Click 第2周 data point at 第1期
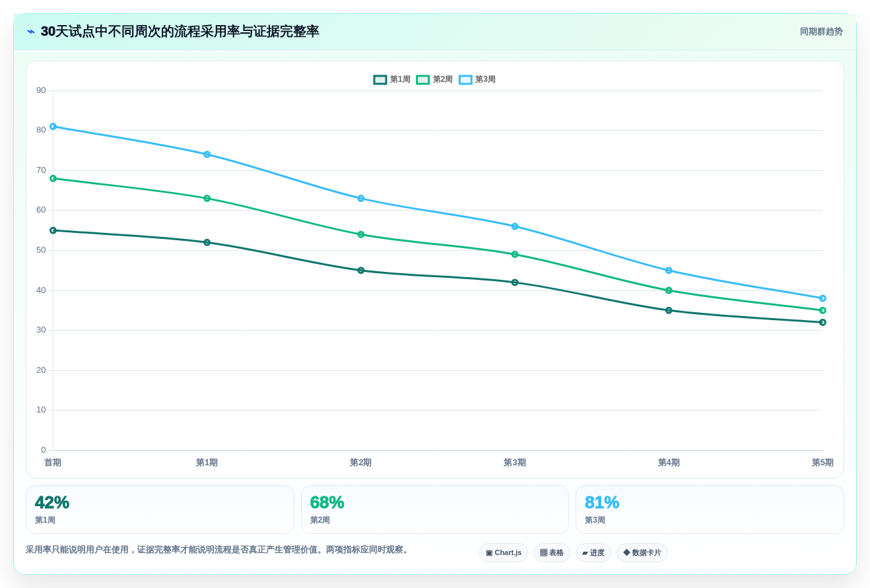 [207, 199]
